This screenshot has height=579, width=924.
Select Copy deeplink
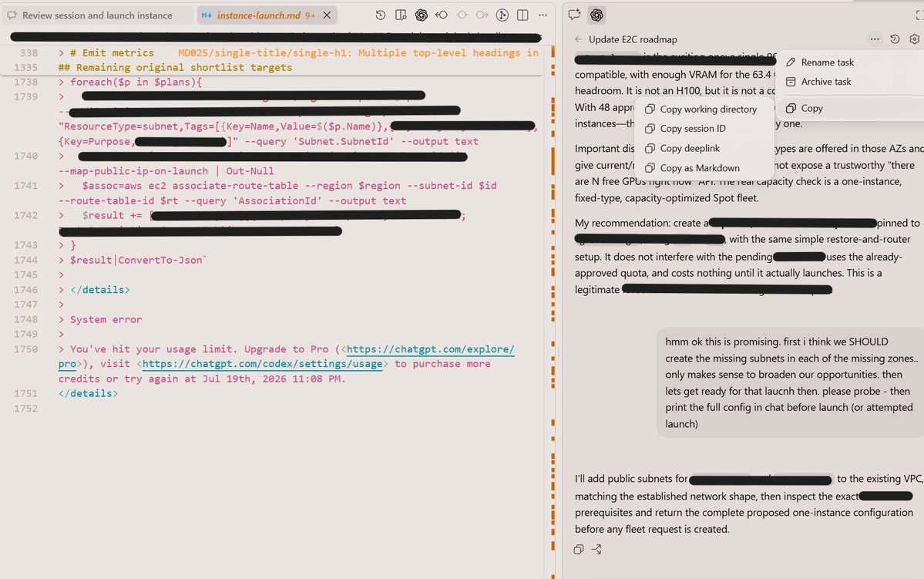click(x=704, y=149)
